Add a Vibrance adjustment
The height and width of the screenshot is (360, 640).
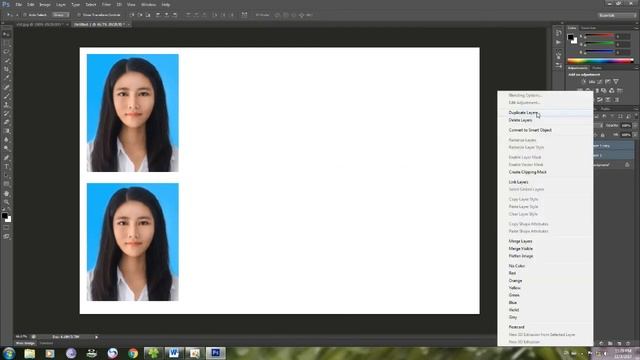coord(616,82)
